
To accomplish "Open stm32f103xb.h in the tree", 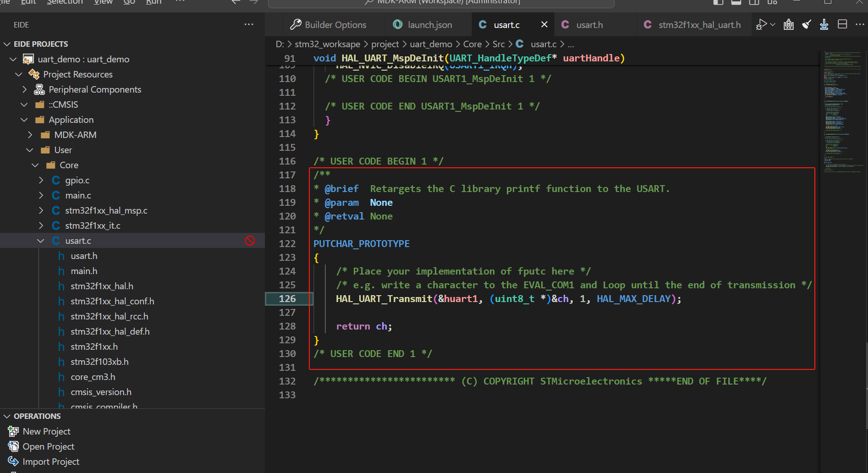I will [x=99, y=362].
